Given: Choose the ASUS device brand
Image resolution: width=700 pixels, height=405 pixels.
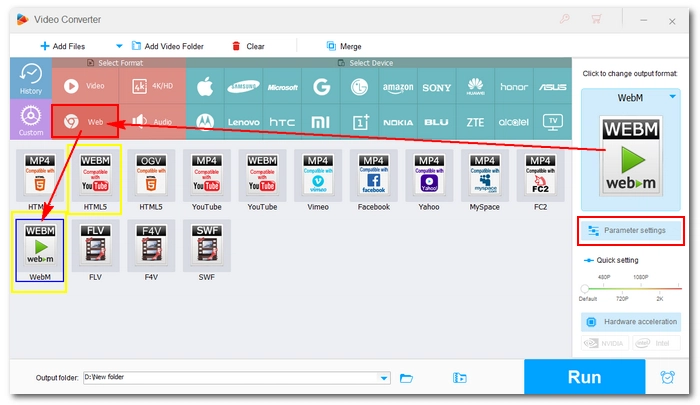Looking at the screenshot, I should (553, 87).
